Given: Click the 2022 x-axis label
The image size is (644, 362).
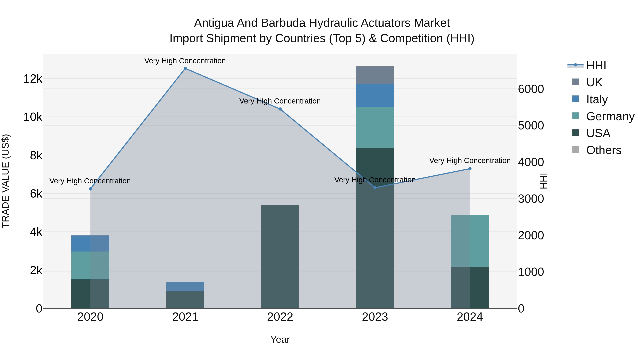Looking at the screenshot, I should pyautogui.click(x=280, y=317).
